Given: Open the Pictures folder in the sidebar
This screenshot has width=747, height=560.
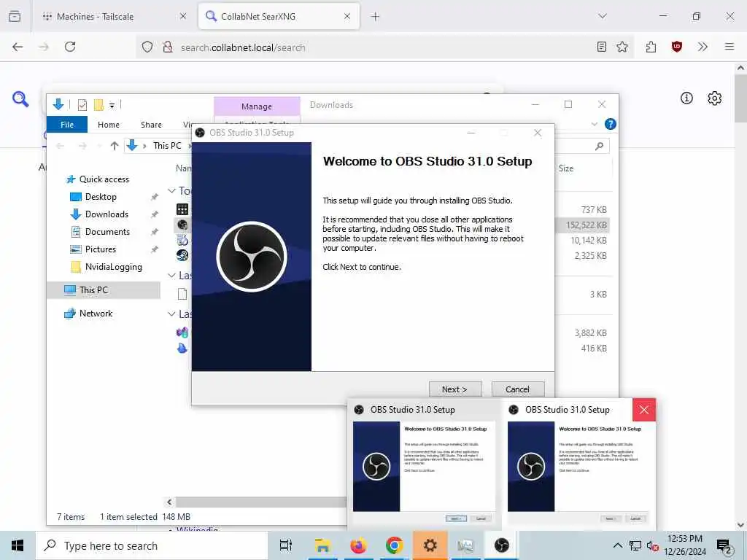Looking at the screenshot, I should (100, 249).
